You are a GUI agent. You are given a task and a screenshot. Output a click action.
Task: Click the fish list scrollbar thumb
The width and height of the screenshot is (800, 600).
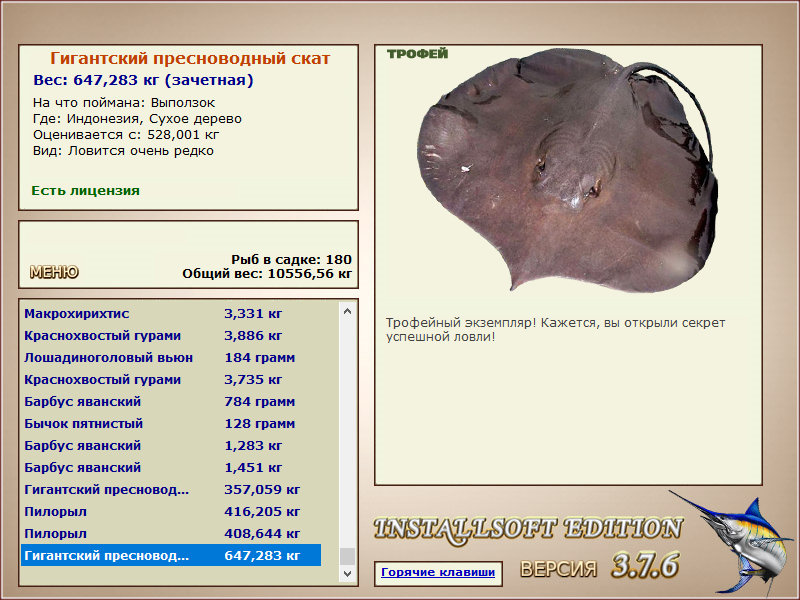[347, 556]
